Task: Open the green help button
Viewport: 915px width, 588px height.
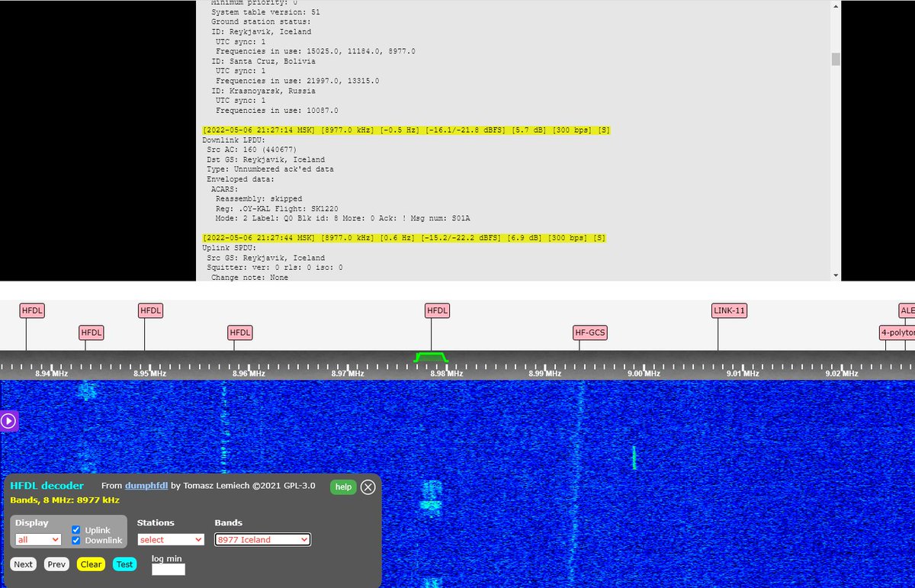Action: (343, 487)
